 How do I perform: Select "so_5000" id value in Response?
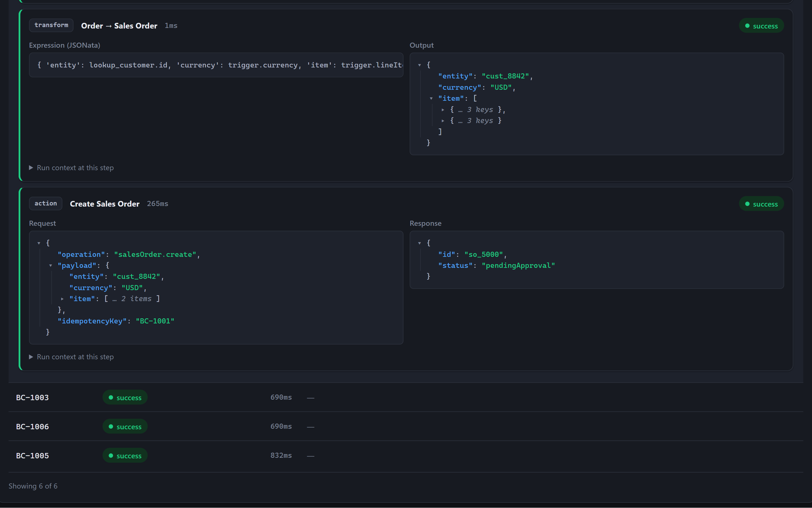[x=484, y=254]
